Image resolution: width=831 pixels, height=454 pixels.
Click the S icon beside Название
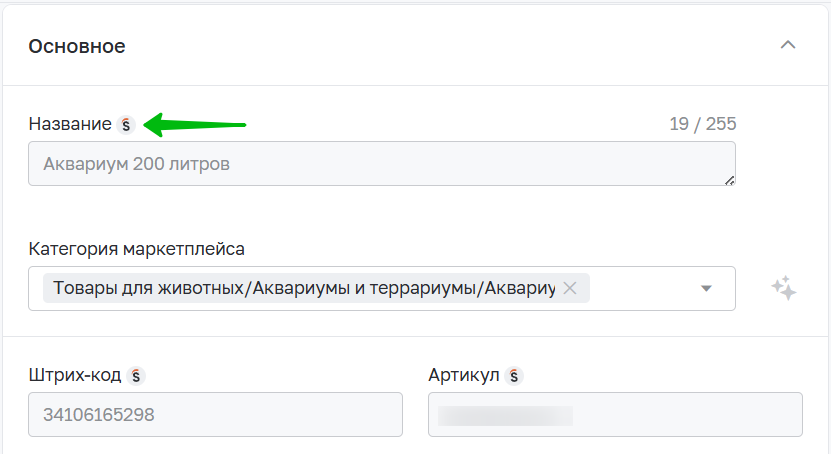[x=125, y=125]
